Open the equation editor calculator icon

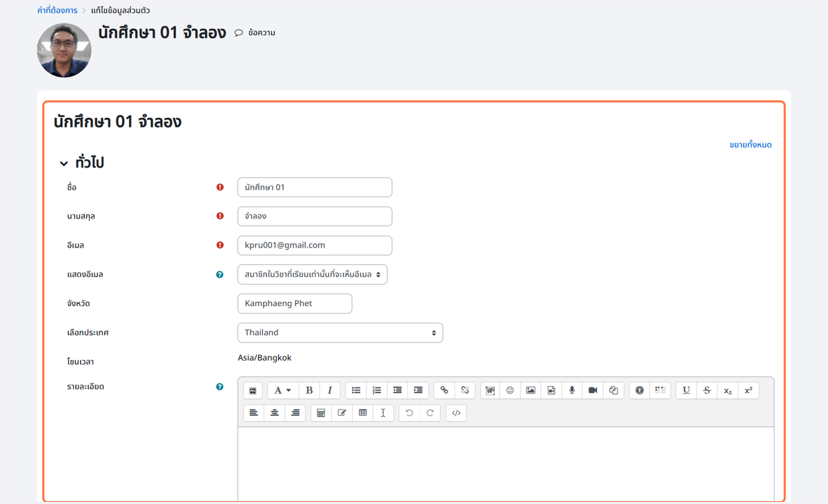click(321, 413)
